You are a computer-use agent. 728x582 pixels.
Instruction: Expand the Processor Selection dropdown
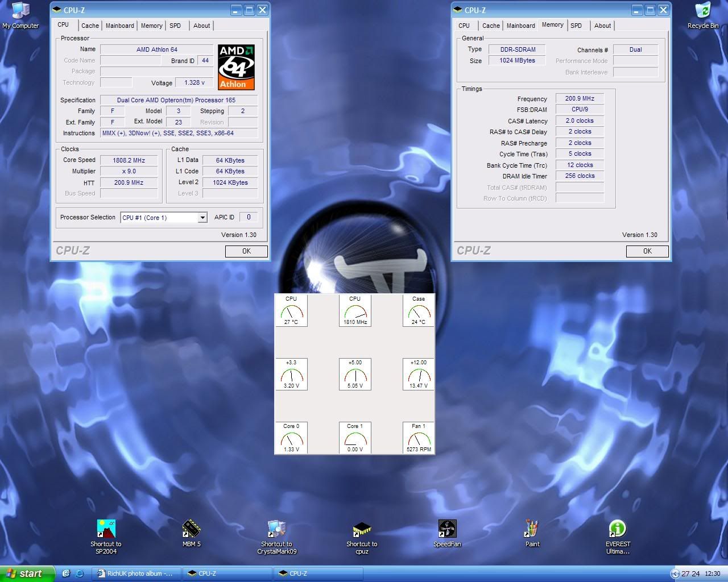click(x=202, y=218)
